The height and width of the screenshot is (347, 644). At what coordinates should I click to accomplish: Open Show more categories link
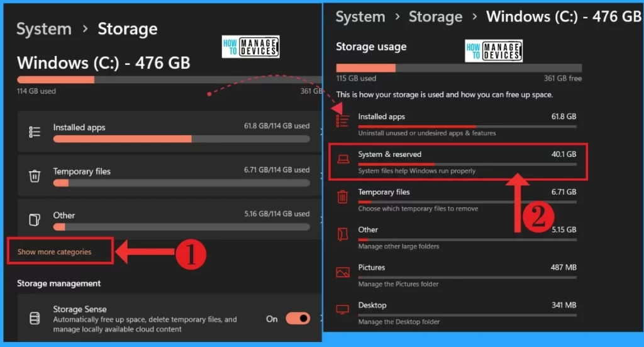point(54,252)
